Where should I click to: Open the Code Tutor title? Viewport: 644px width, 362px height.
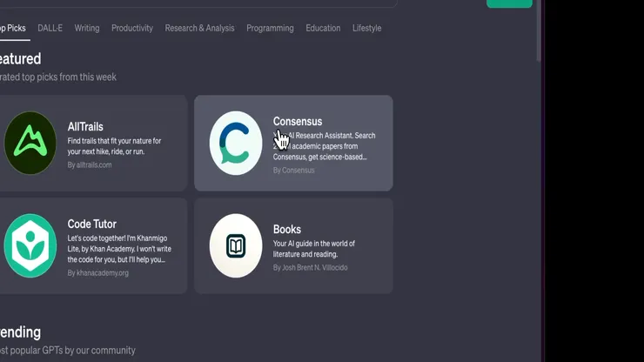coord(92,224)
